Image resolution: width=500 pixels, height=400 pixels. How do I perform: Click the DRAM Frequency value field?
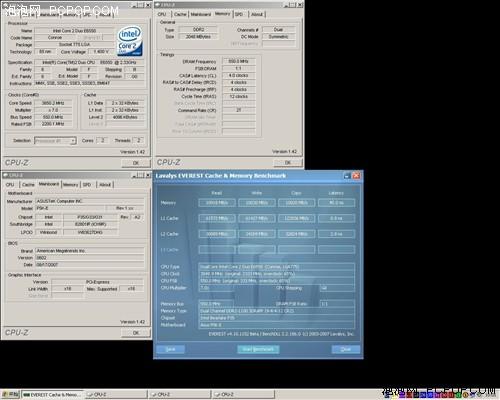click(239, 61)
